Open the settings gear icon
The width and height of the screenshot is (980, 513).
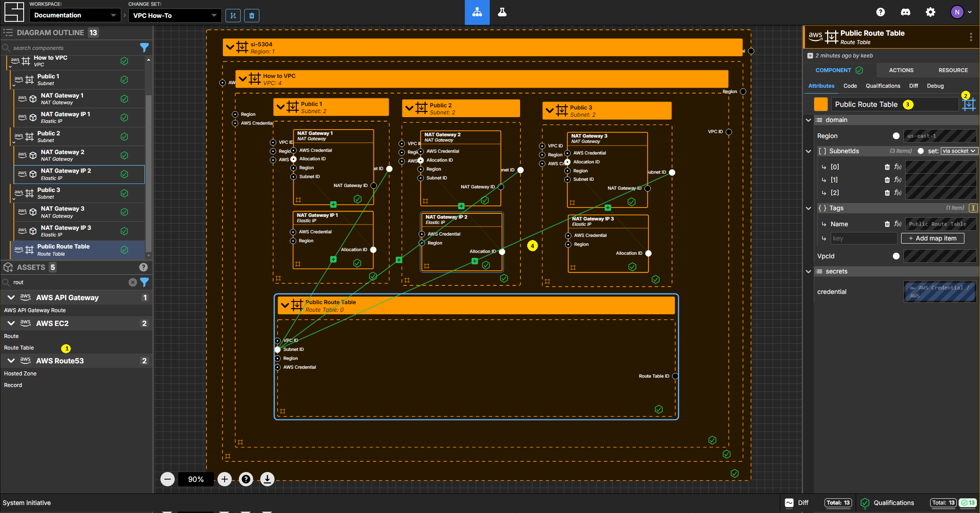tap(930, 12)
